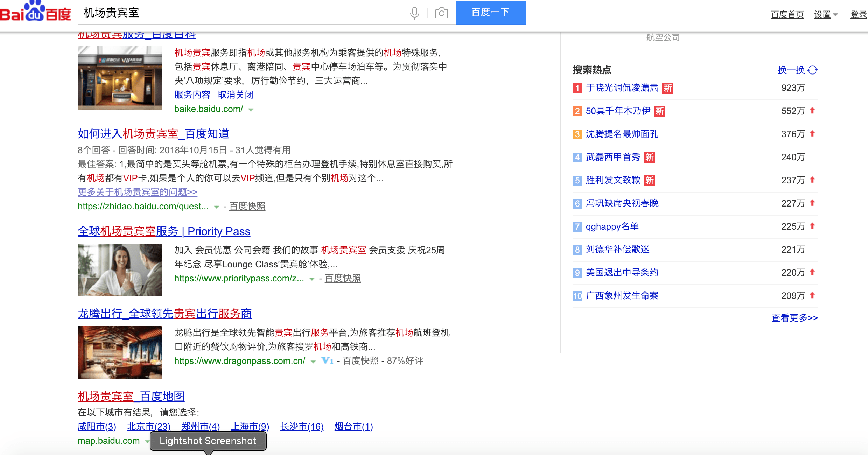868x455 pixels.
Task: Click VIP lounge thumbnail of baike result
Action: click(x=120, y=78)
